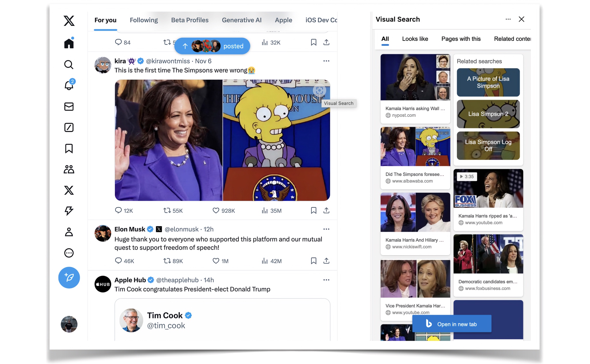This screenshot has width=590, height=364.
Task: Click the Search icon in sidebar
Action: click(x=68, y=64)
